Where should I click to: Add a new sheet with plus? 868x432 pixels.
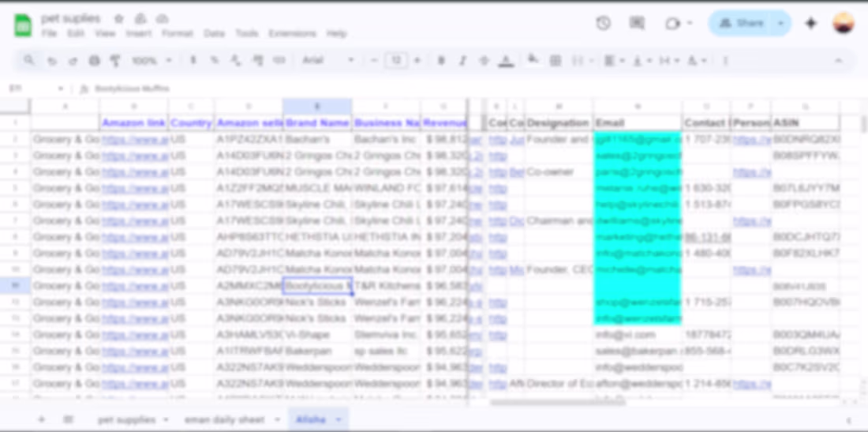(x=42, y=420)
